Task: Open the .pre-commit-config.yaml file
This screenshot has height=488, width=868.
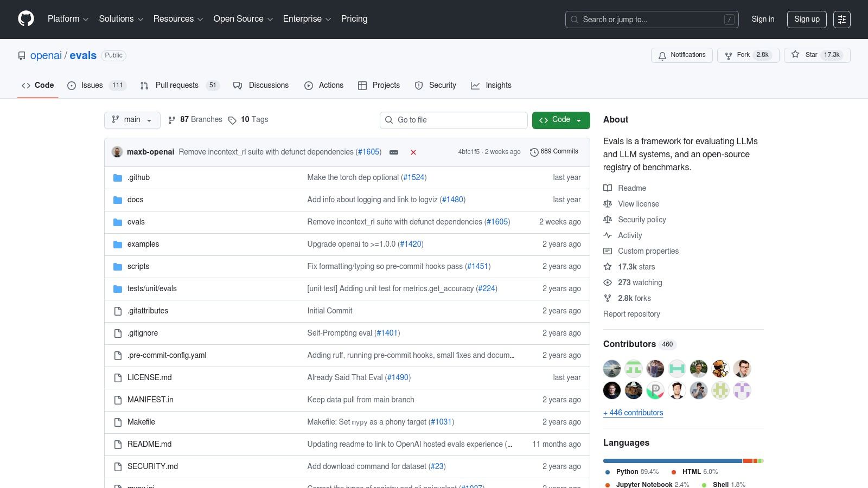Action: click(167, 355)
